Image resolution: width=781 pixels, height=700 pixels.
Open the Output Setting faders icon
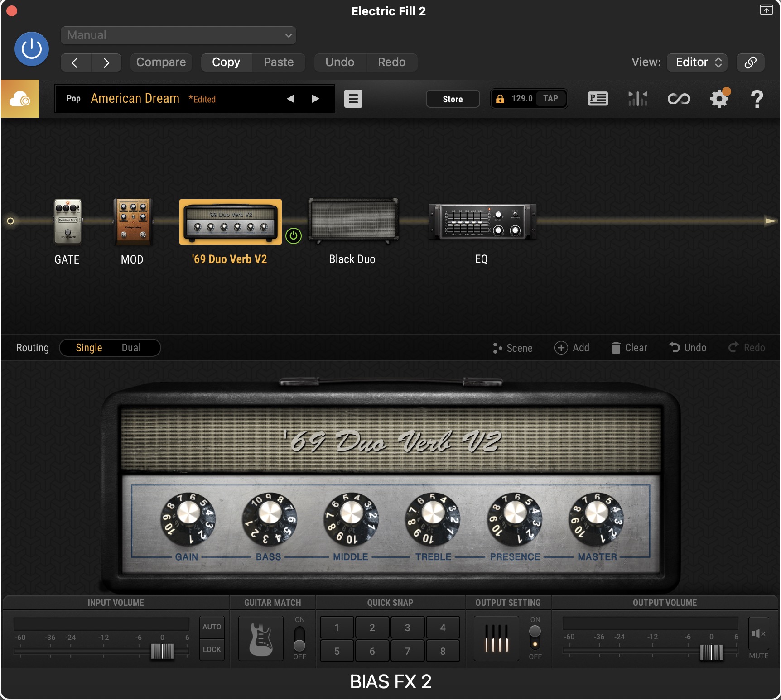pyautogui.click(x=496, y=638)
